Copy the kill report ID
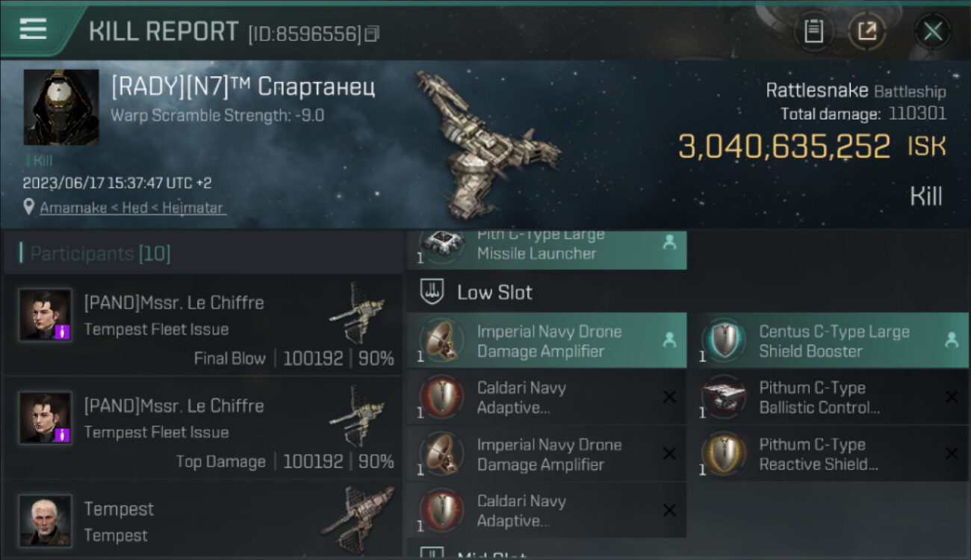Screen dimensions: 971x560 pyautogui.click(x=372, y=34)
